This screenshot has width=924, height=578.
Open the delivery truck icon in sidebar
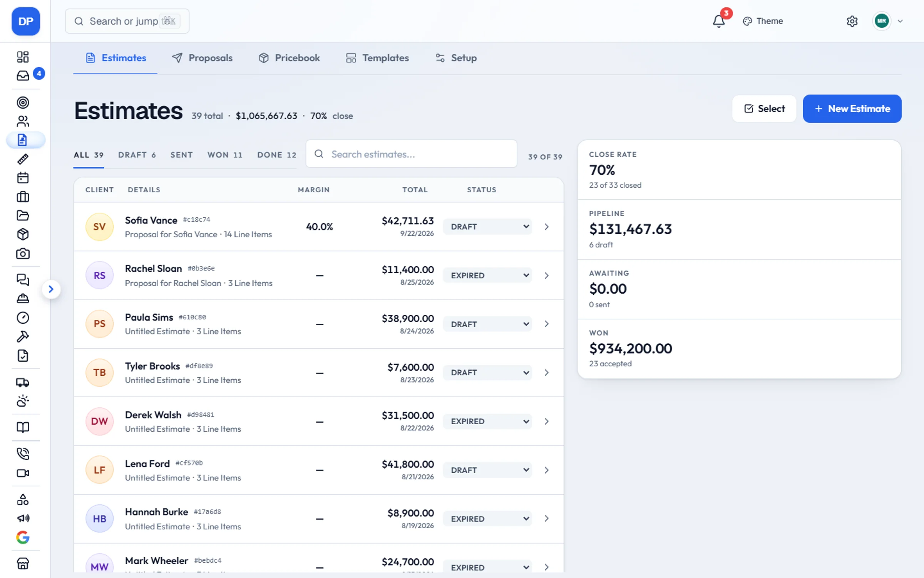pos(23,382)
